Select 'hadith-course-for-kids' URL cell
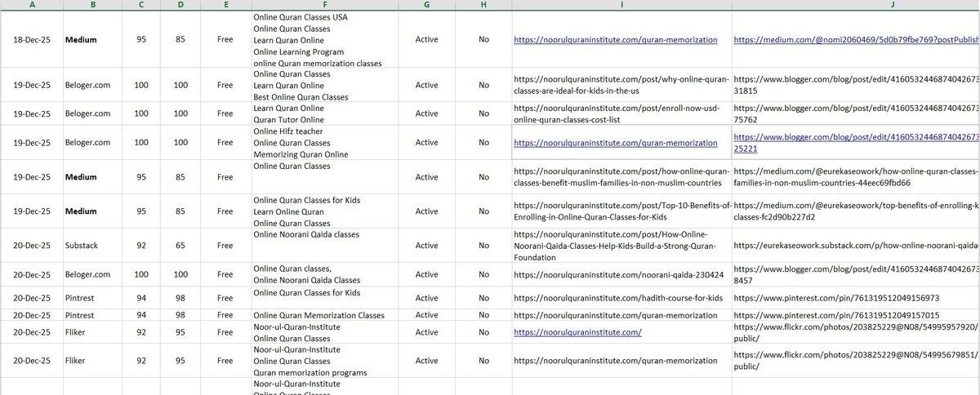The width and height of the screenshot is (980, 395). (x=621, y=298)
